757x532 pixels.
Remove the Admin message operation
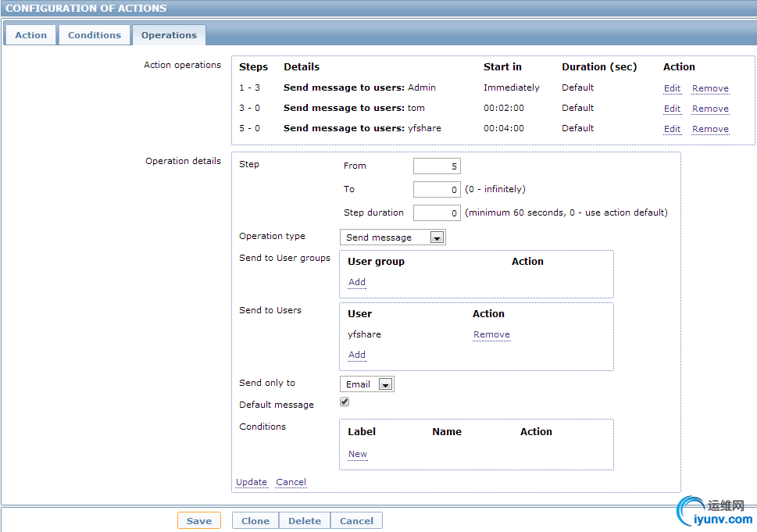[x=710, y=88]
